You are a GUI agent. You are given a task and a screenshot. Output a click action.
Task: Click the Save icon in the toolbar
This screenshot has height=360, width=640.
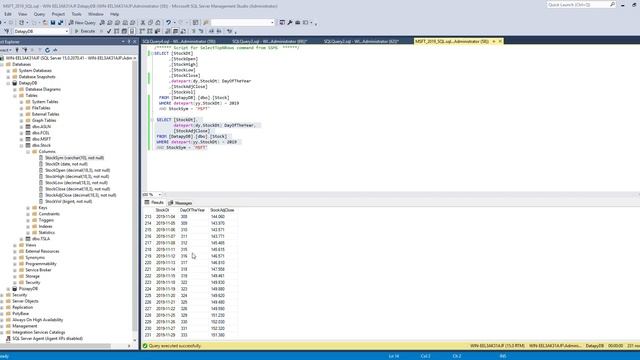tap(53, 23)
